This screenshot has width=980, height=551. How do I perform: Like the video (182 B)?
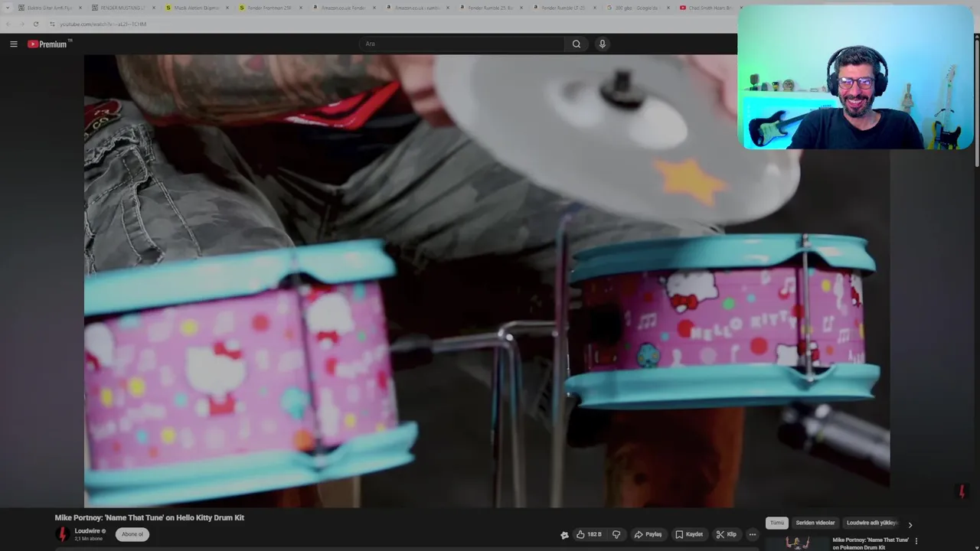point(590,534)
